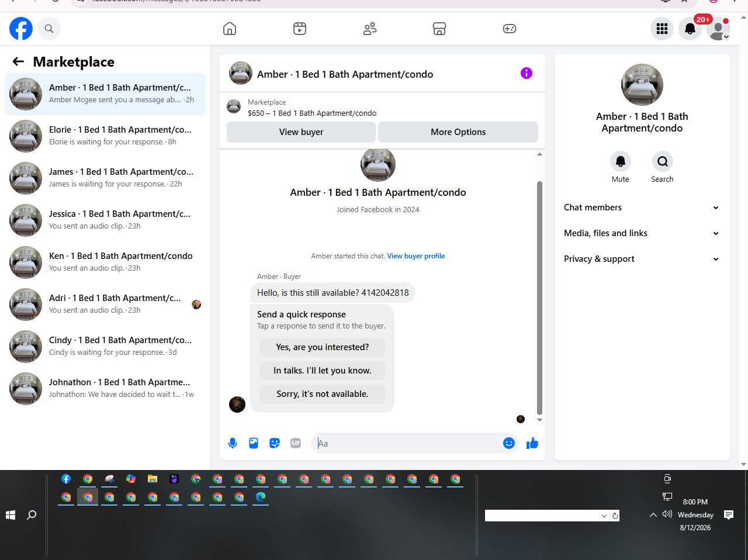Open the Gaming tab in top navigation
This screenshot has height=560, width=748.
point(510,29)
